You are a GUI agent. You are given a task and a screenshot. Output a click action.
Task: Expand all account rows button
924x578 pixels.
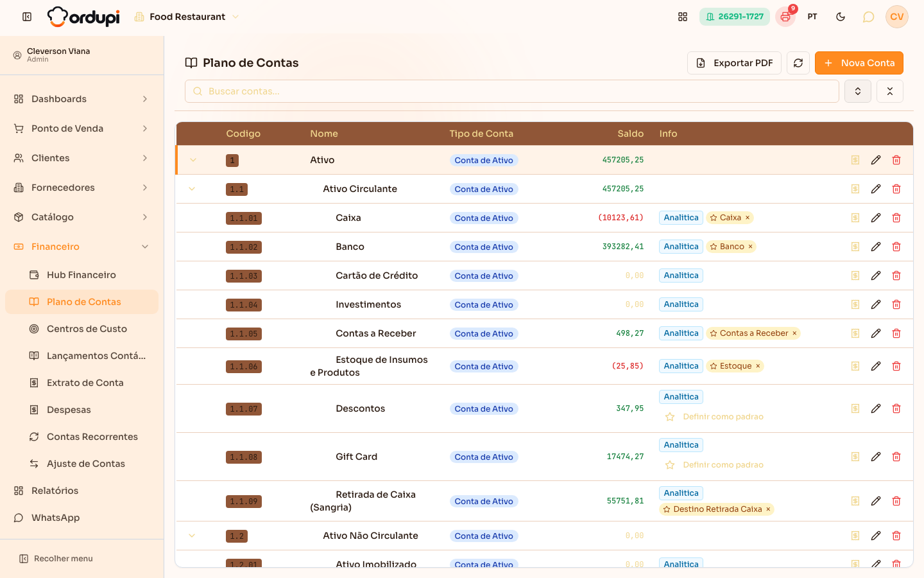858,91
